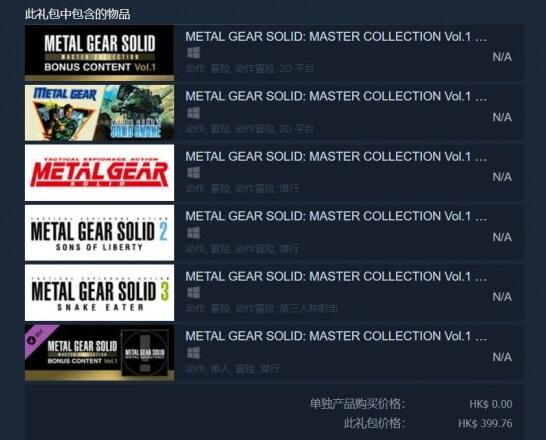Click the purple DLC badge on last thumbnail
This screenshot has width=546, height=440.
coord(37,337)
